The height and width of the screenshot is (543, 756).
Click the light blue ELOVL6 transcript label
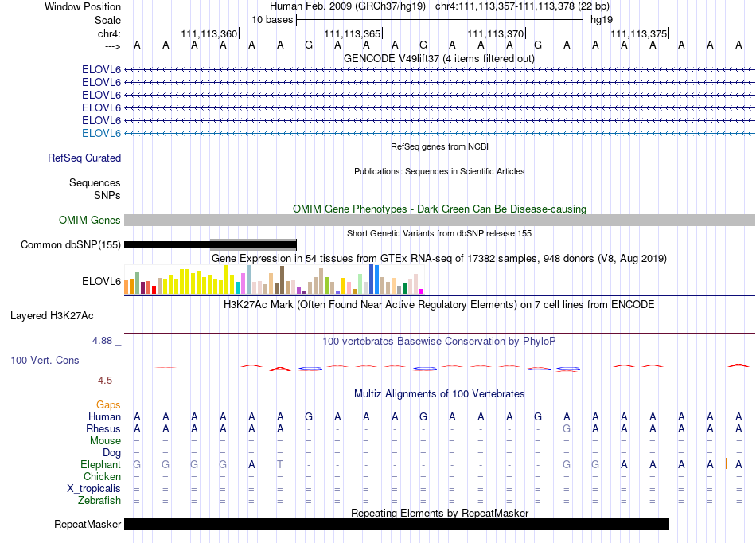(x=101, y=133)
